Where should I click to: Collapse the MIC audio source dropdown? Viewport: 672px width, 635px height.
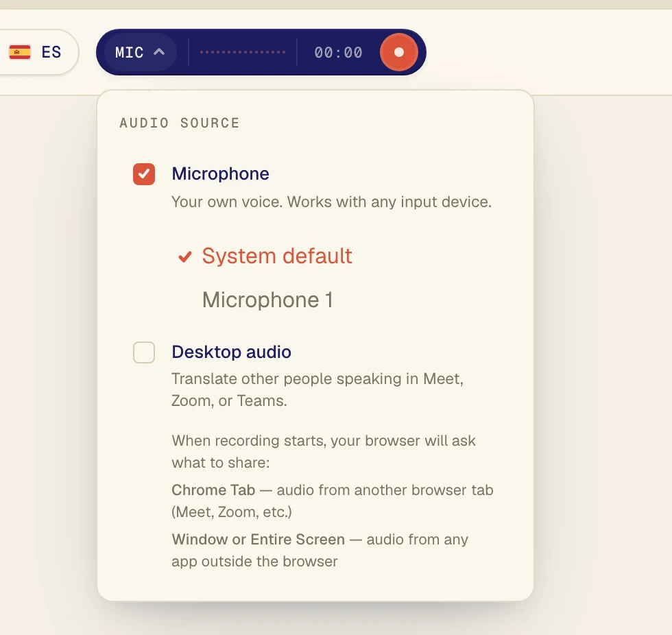[x=140, y=52]
